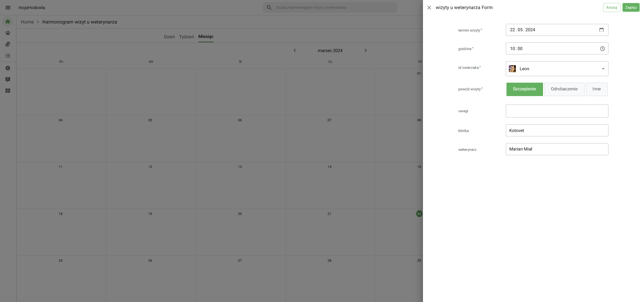Select Szczepienie as visit reason
The height and width of the screenshot is (302, 644).
(524, 89)
